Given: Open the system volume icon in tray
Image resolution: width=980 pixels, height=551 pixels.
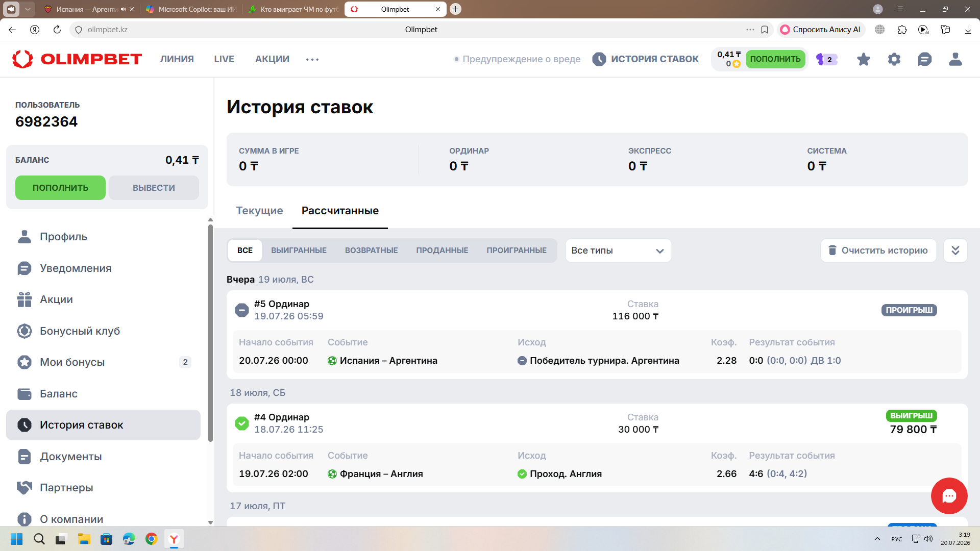Looking at the screenshot, I should (x=928, y=539).
